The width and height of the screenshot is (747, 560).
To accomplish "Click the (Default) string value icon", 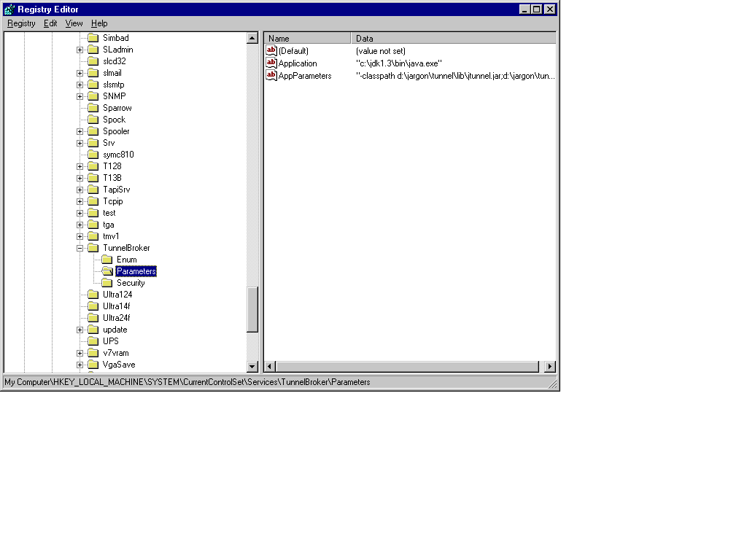I will click(x=271, y=51).
